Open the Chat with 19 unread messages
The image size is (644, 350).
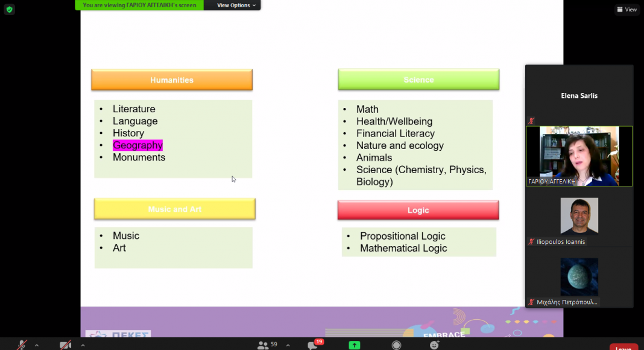pos(314,345)
